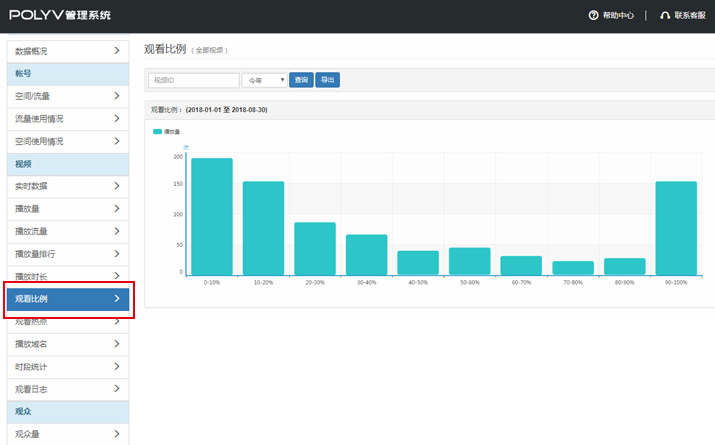Image resolution: width=715 pixels, height=445 pixels.
Task: Click the 0-10% bar in chart
Action: 211,217
